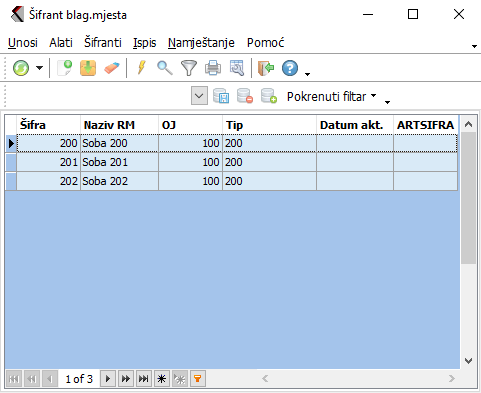
Task: Open the Namještanje menu
Action: [x=201, y=43]
